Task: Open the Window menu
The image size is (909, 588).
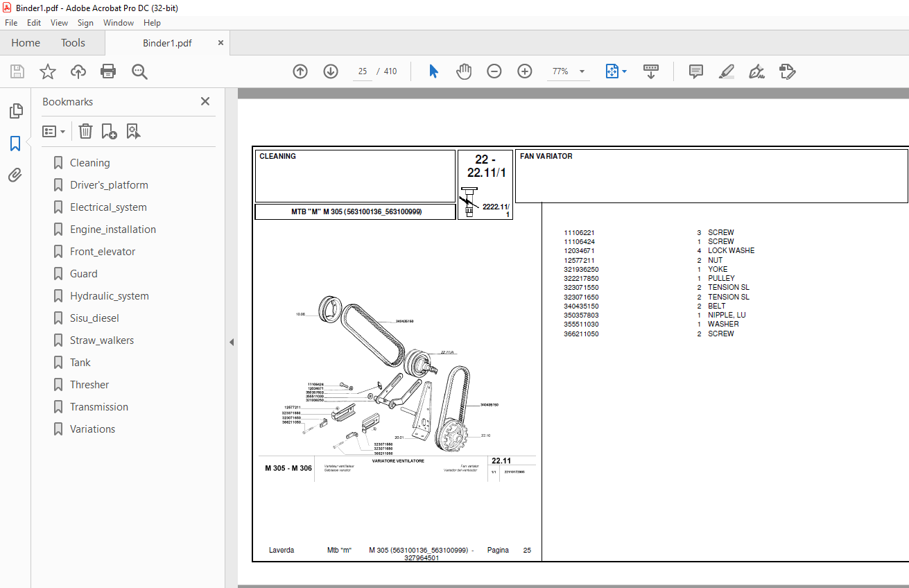Action: point(119,23)
